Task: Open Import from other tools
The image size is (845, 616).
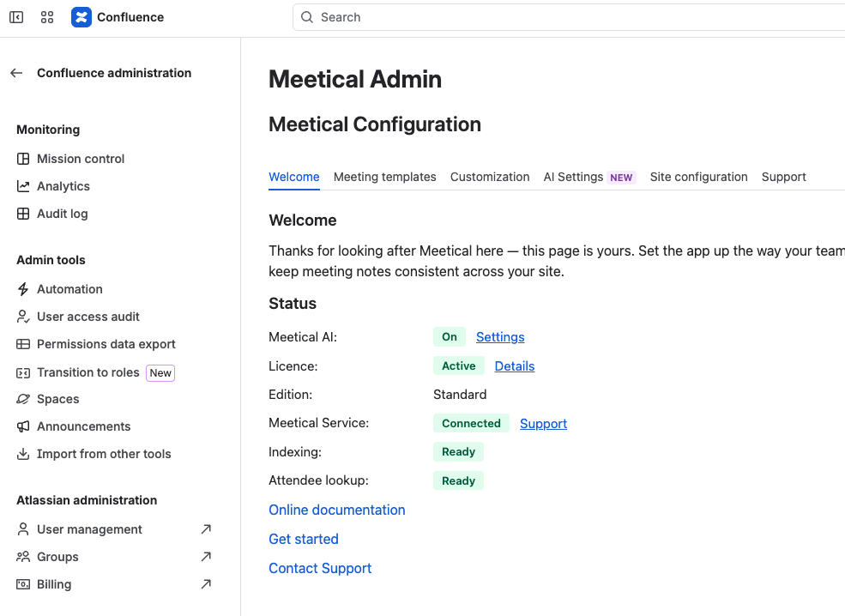Action: click(x=94, y=454)
